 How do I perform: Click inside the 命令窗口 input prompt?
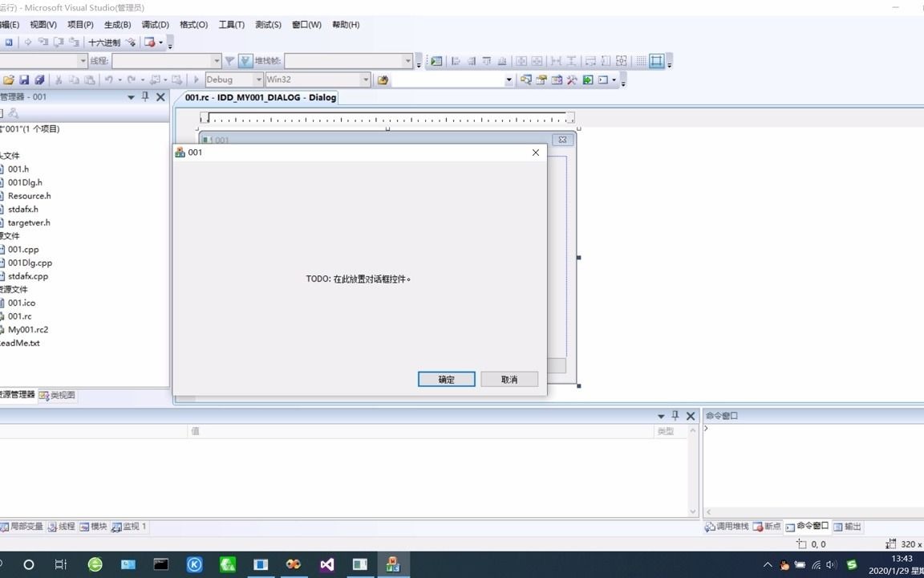(762, 428)
